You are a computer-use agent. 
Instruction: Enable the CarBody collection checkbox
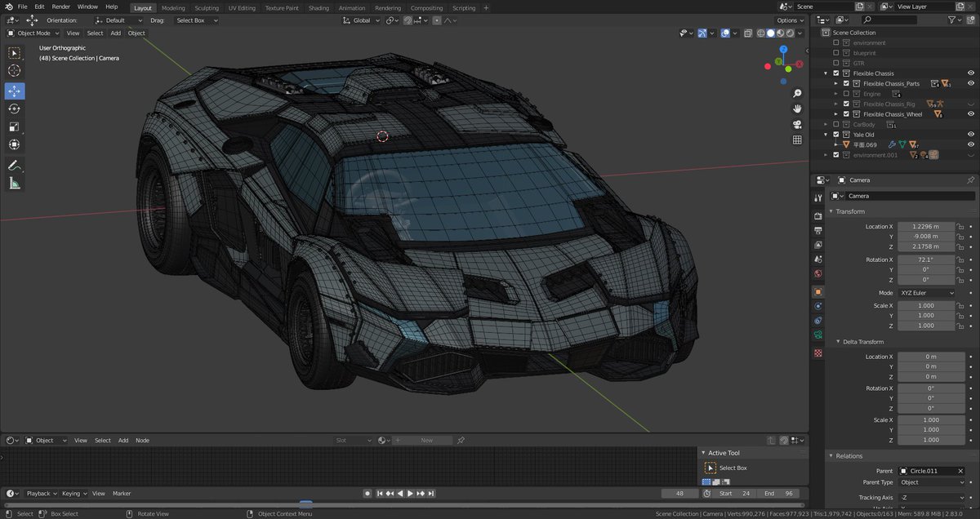(835, 124)
